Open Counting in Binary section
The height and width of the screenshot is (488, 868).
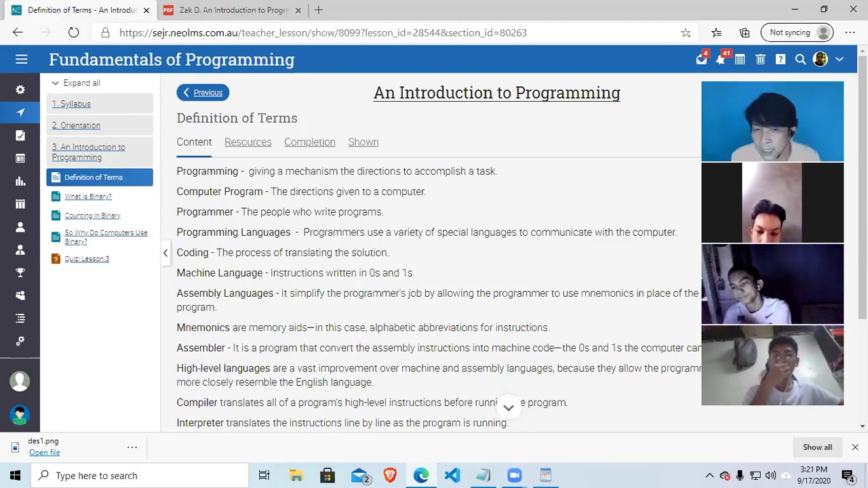coord(92,216)
